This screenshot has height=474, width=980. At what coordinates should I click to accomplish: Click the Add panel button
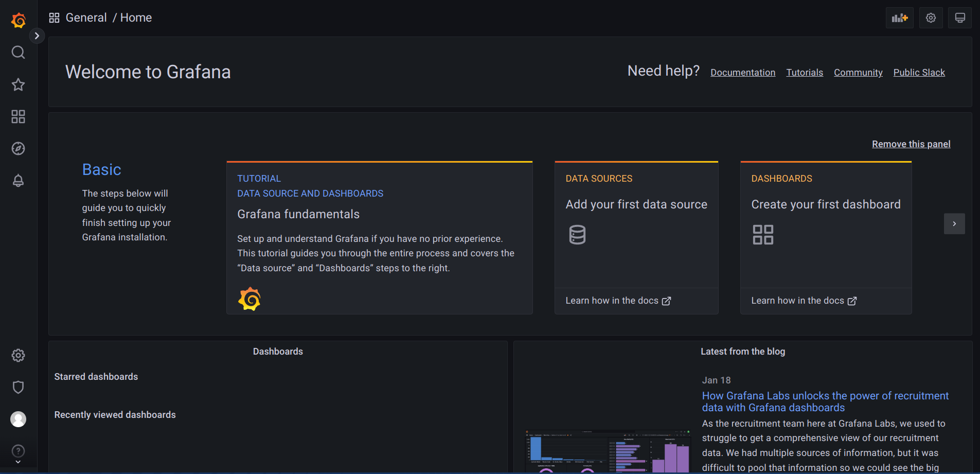tap(900, 18)
